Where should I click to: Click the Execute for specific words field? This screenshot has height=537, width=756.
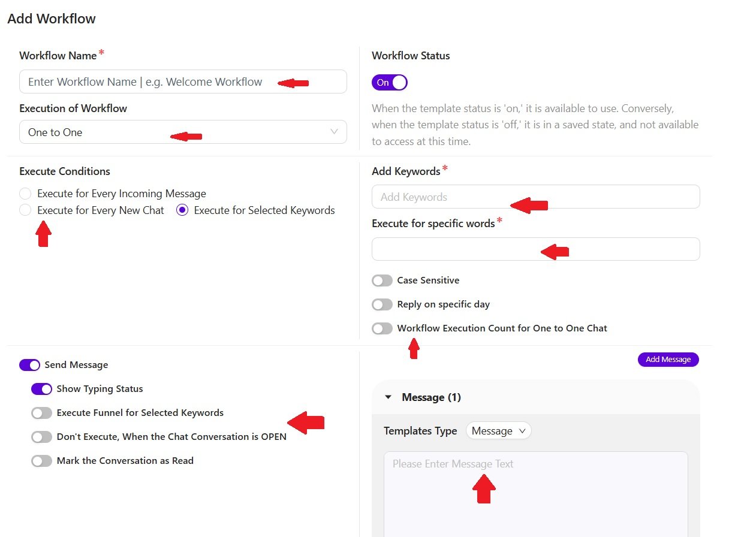[x=535, y=249]
